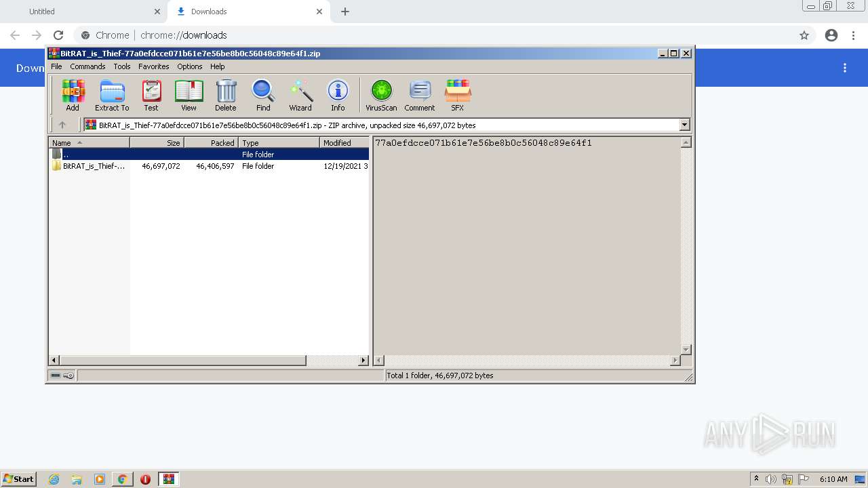Open the Help menu

coord(218,66)
